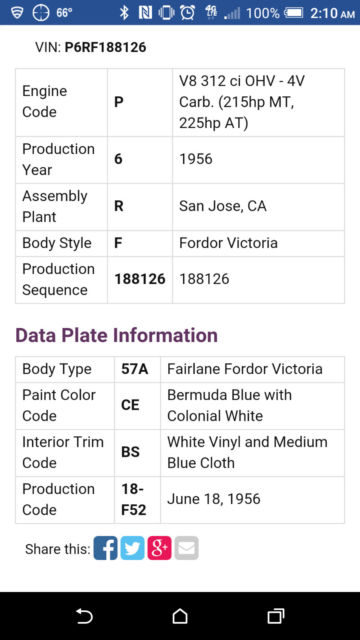
Task: Tap the Bermuda Blue paint color description
Action: pyautogui.click(x=252, y=406)
